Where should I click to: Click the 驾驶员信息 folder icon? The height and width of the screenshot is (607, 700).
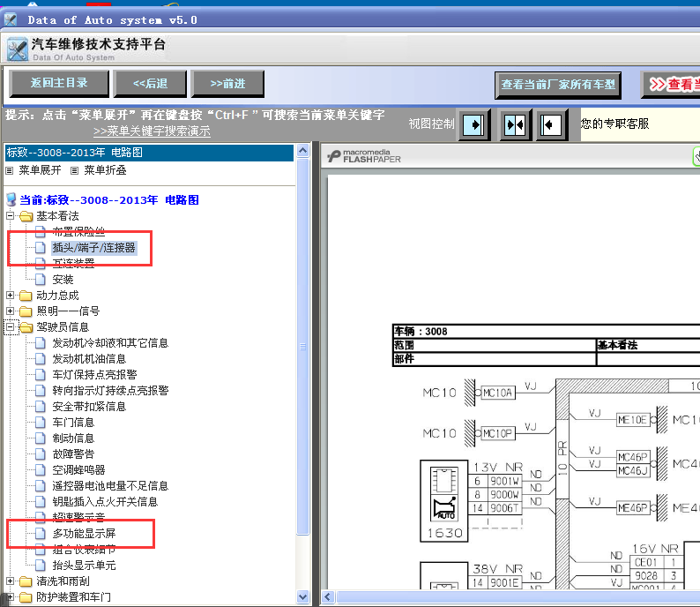point(26,327)
